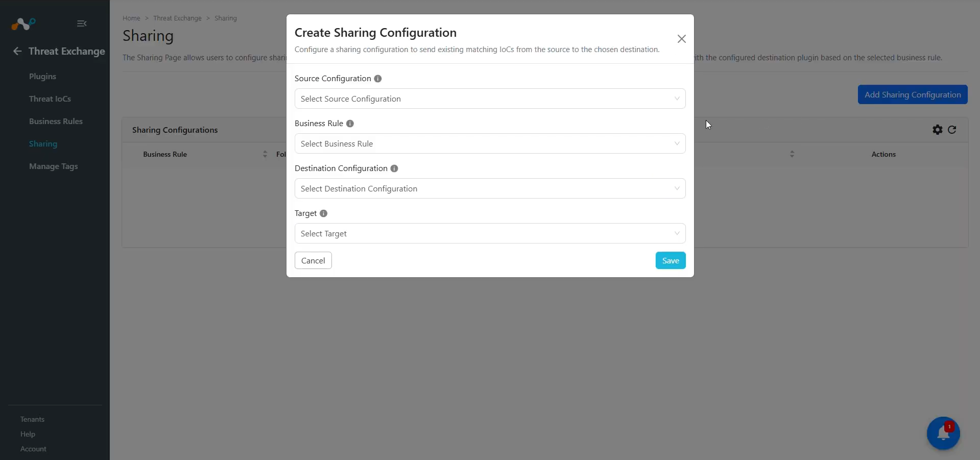Refresh the Sharing Configurations table
This screenshot has height=460, width=980.
[x=952, y=130]
